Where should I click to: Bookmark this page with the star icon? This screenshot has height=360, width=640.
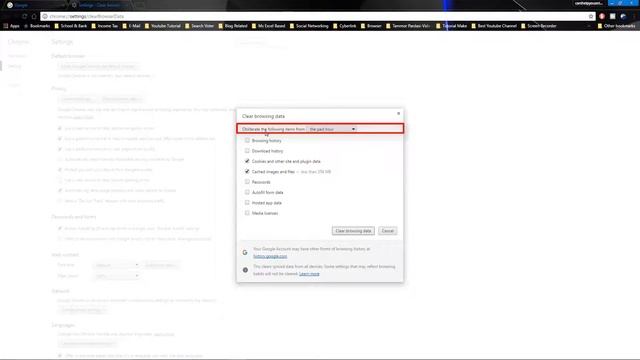tap(591, 16)
